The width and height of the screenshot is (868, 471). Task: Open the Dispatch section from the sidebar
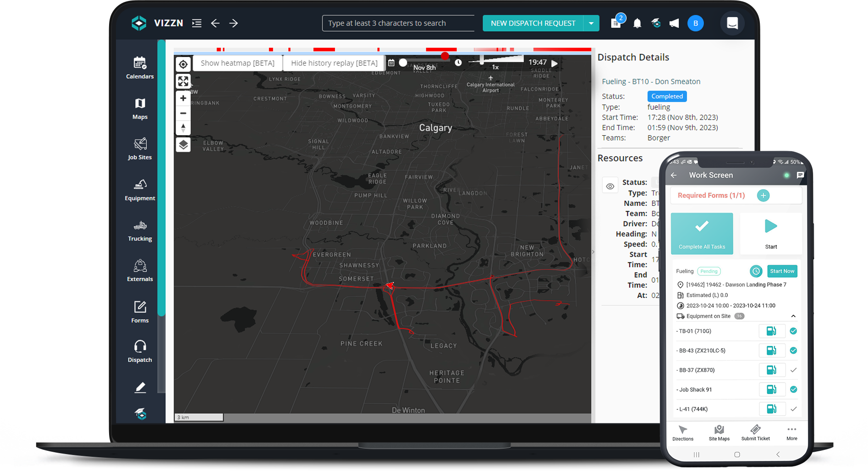[139, 350]
